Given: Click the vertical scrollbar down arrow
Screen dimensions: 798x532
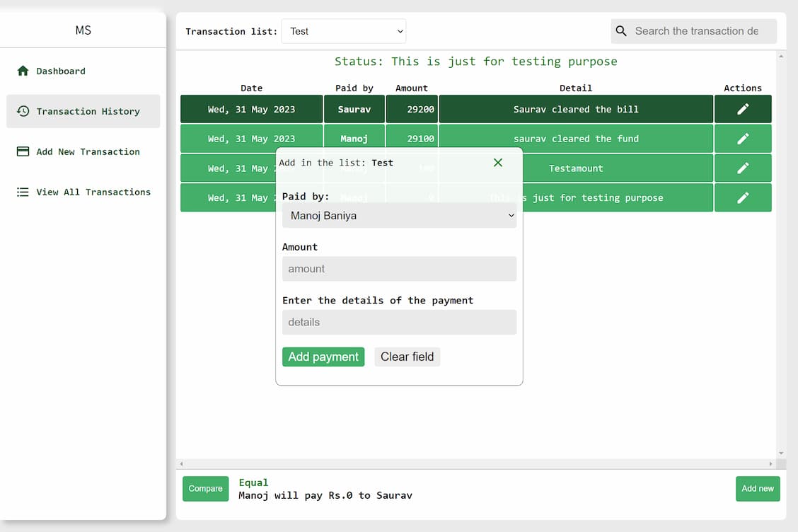Looking at the screenshot, I should [x=781, y=453].
